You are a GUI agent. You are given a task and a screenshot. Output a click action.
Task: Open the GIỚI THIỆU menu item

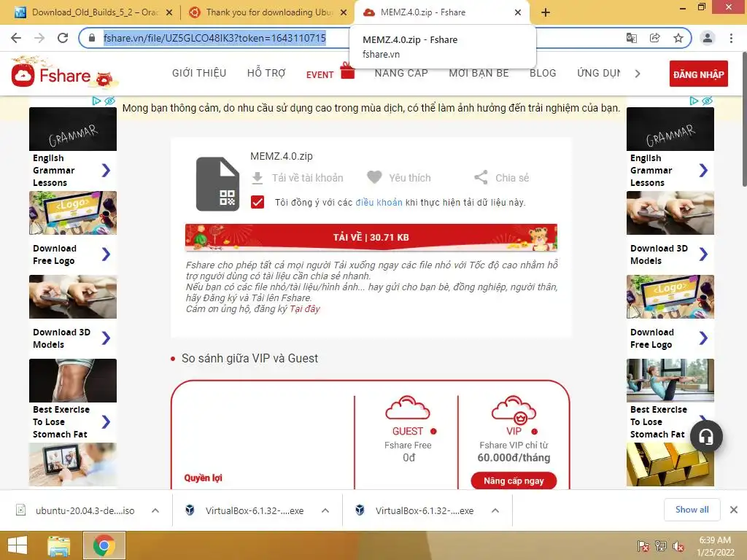(x=199, y=73)
